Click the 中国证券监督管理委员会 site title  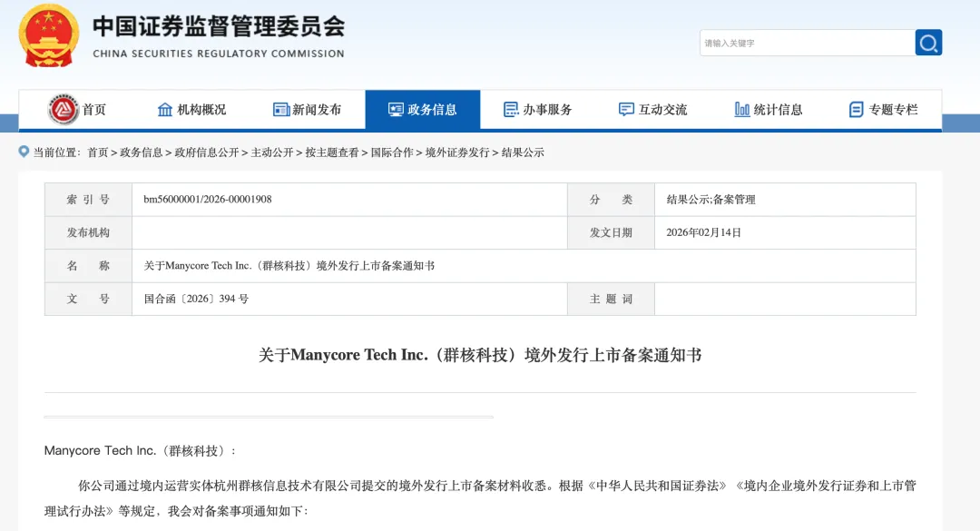219,26
